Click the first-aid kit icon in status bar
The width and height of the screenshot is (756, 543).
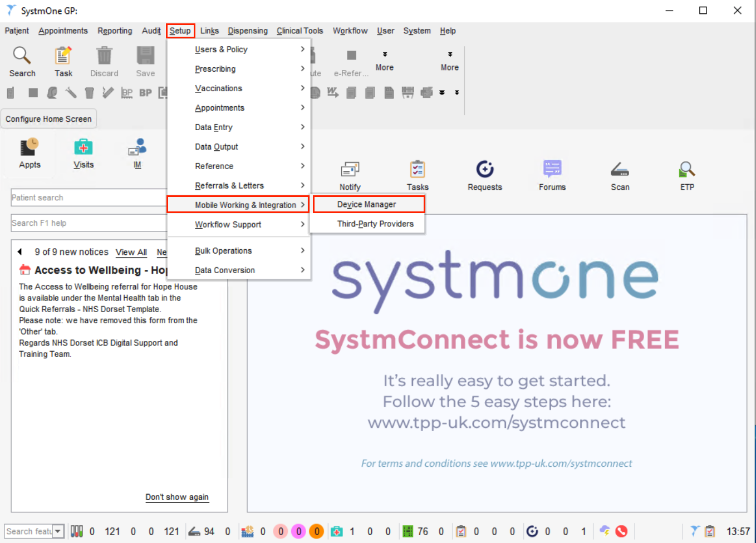(x=337, y=531)
